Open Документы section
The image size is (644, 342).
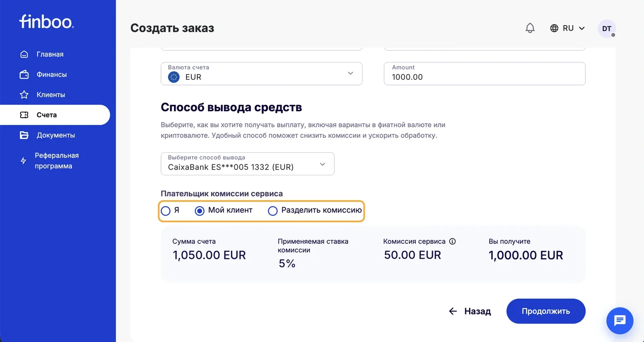click(56, 135)
